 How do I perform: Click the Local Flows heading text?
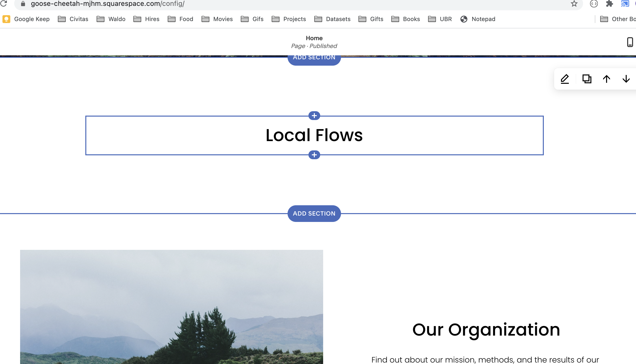click(314, 135)
